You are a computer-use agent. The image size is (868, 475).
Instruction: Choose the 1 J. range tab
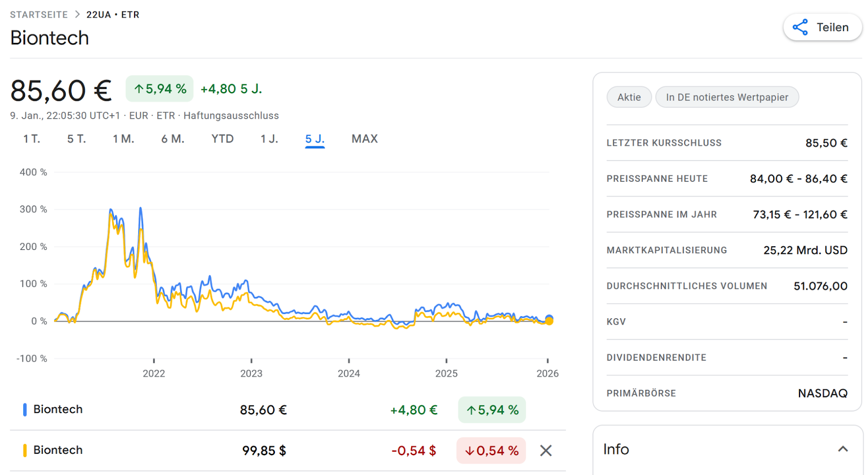pyautogui.click(x=269, y=139)
